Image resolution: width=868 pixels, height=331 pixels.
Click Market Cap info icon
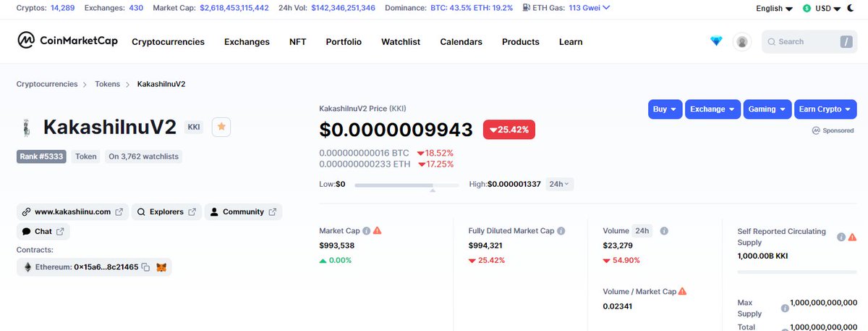tap(366, 231)
